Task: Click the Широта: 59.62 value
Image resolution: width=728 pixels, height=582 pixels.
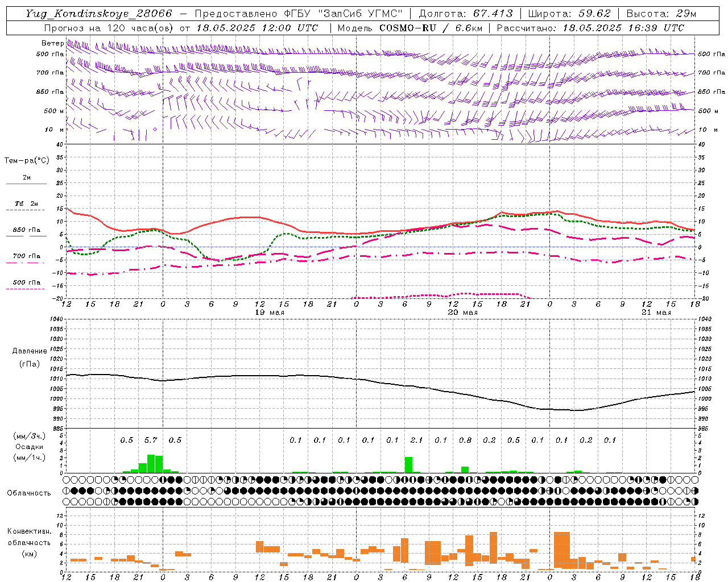Action: click(x=569, y=14)
